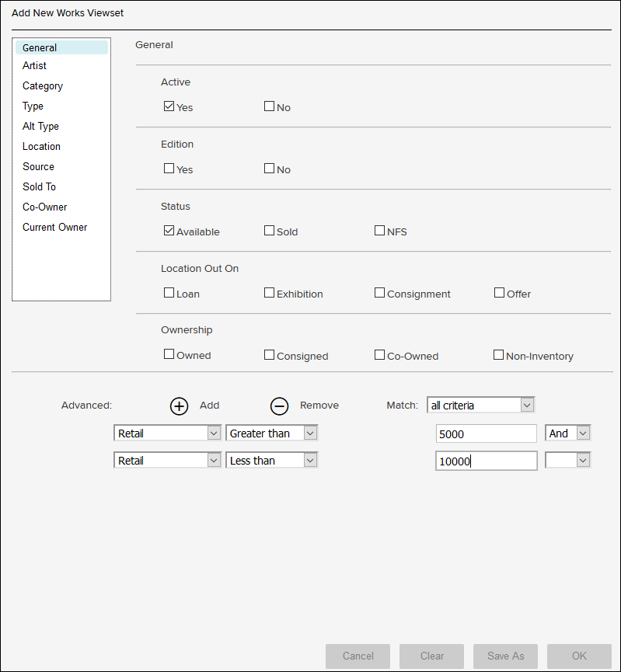Click the minus icon to remove criteria

279,406
